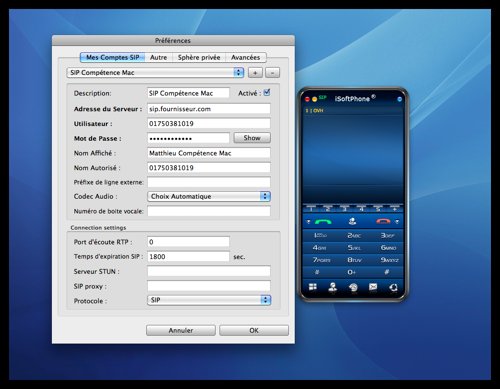Select phone line 2 tab
Screen dimensions: 500x389
(x=328, y=208)
